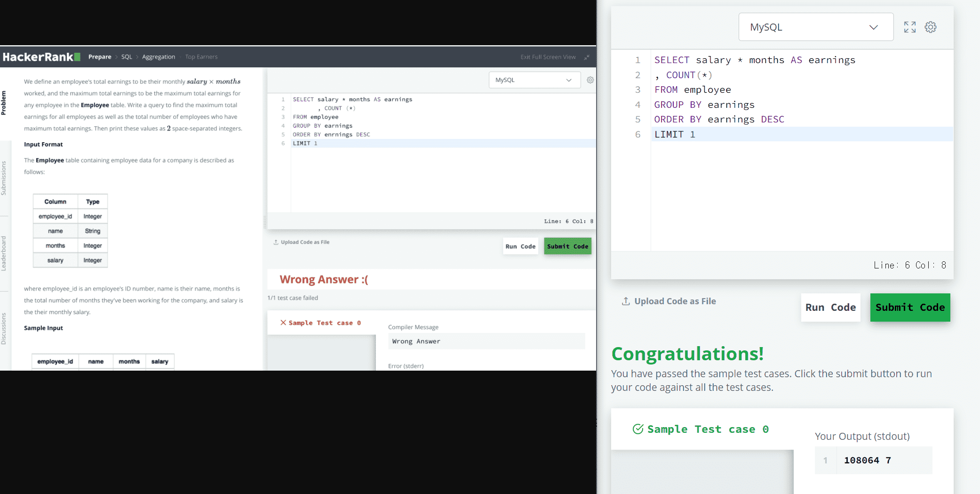
Task: Click Line 6 Col 8 status in right editor
Action: pos(909,265)
